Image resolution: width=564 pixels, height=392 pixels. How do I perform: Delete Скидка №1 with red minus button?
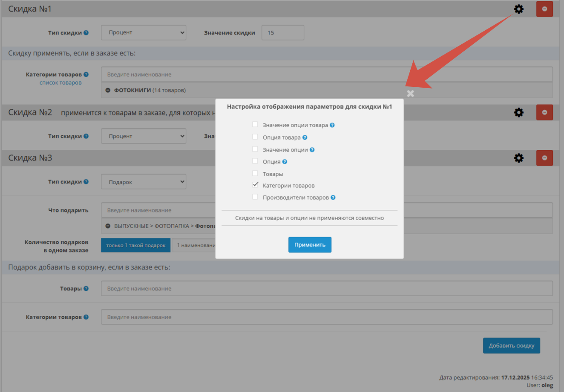(544, 9)
